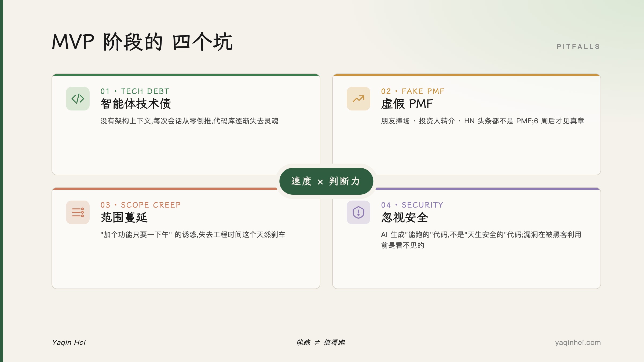The height and width of the screenshot is (362, 644).
Task: Click the footer tagline 能跑 ≠ 值得跑
Action: point(320,342)
